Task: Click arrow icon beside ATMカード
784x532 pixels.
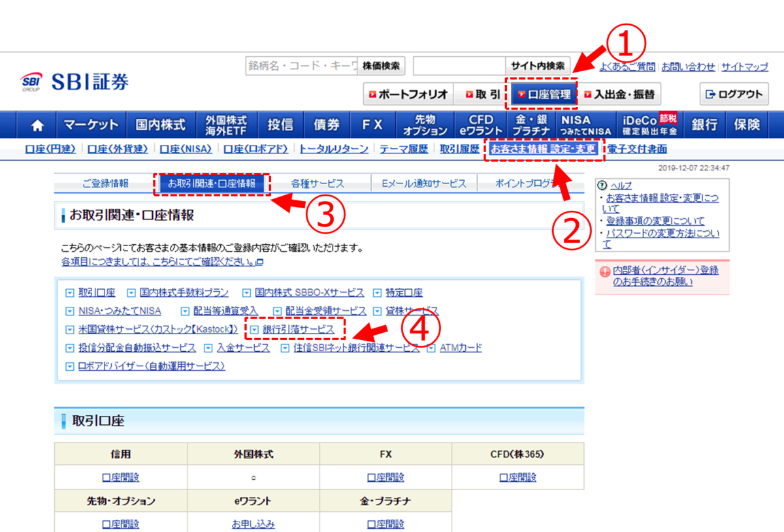Action: click(431, 349)
